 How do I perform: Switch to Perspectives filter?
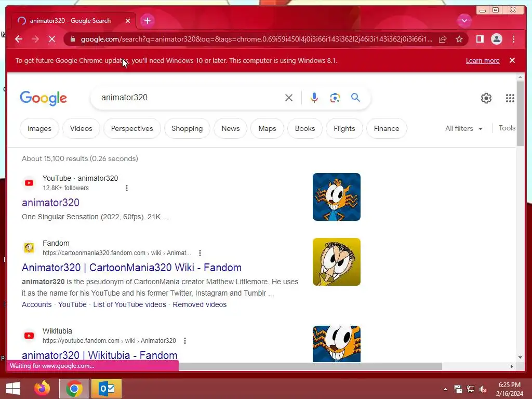132,129
